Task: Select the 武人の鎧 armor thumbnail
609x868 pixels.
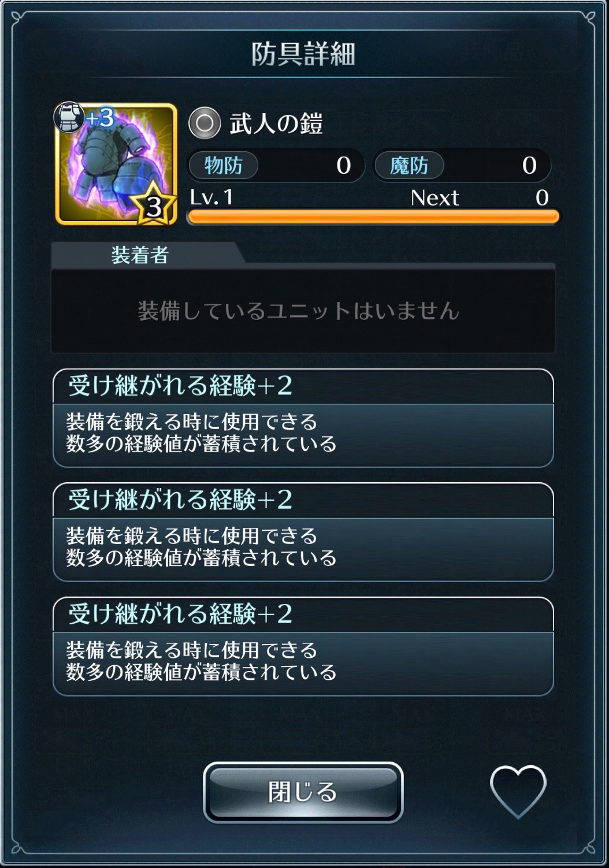Action: 116,164
